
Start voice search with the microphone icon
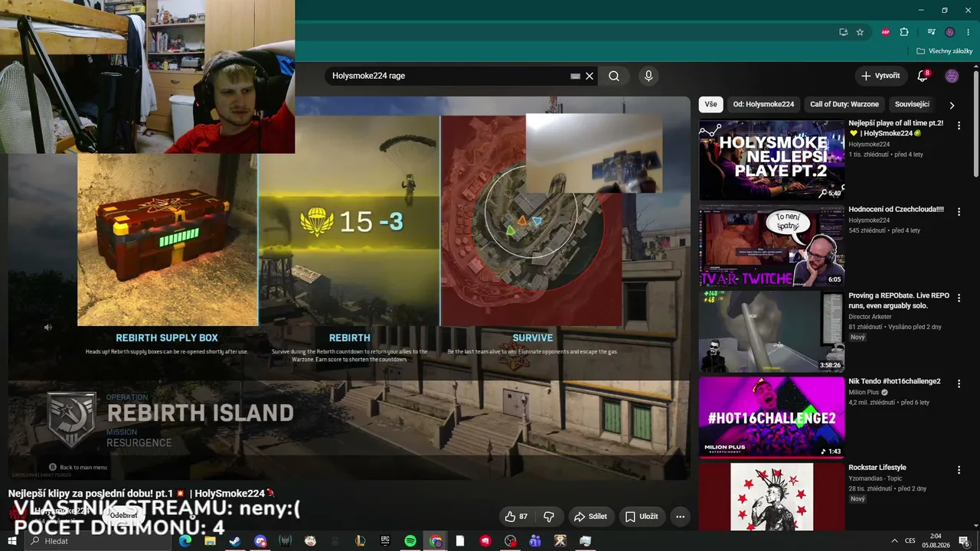click(x=648, y=76)
